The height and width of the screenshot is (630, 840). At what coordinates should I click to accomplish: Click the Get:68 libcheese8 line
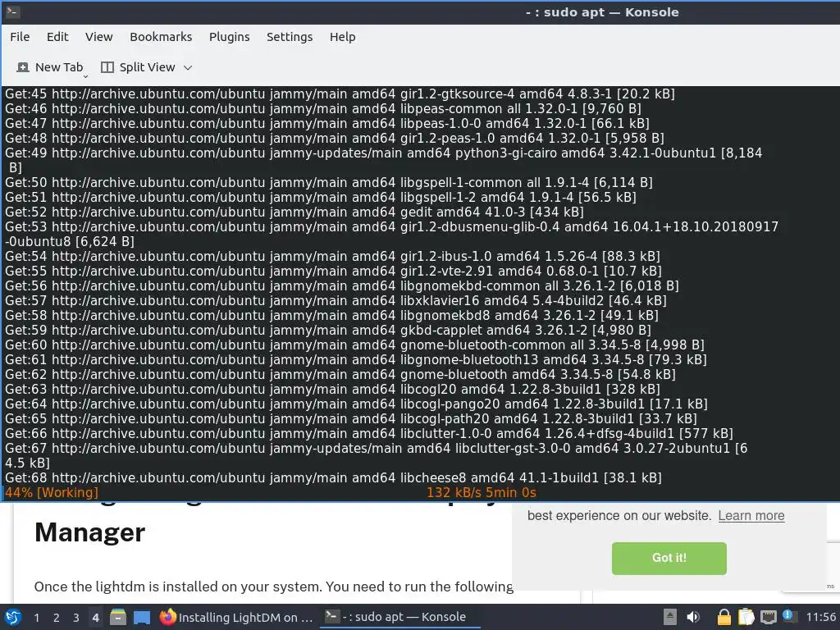tap(333, 477)
